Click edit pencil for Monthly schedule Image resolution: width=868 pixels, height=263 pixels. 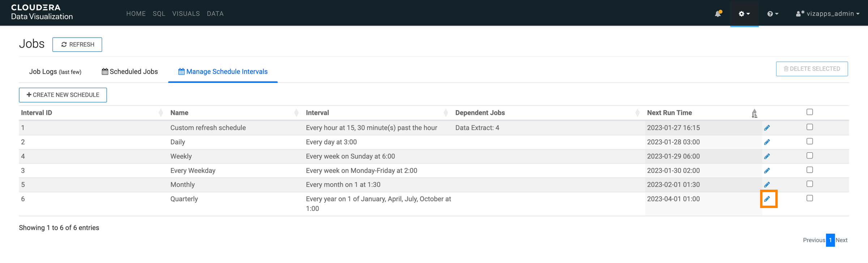767,185
